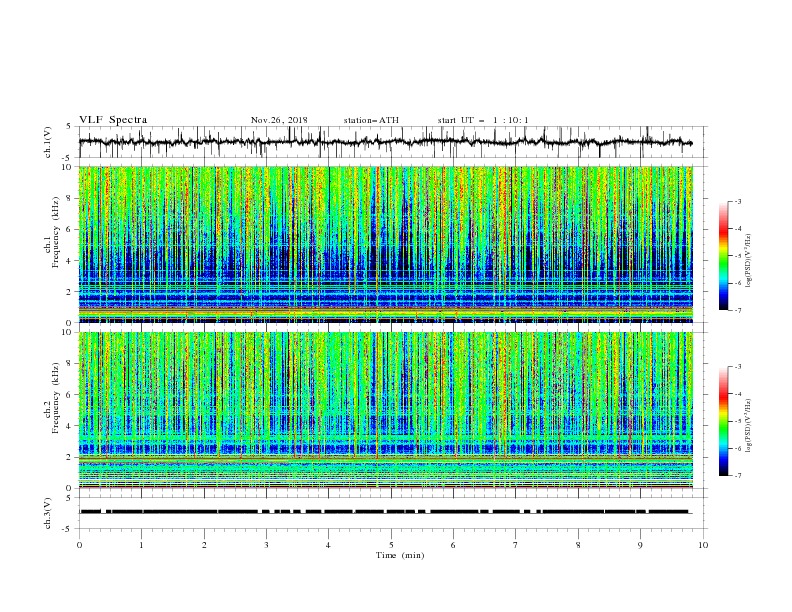Click the "ch.3(V)" axis label
The image size is (792, 612).
coord(48,514)
